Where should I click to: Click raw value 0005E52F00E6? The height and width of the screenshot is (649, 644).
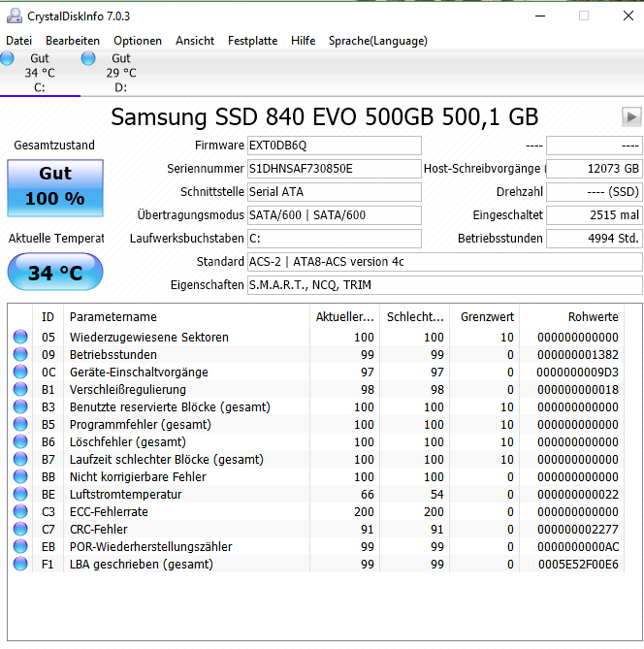[578, 564]
